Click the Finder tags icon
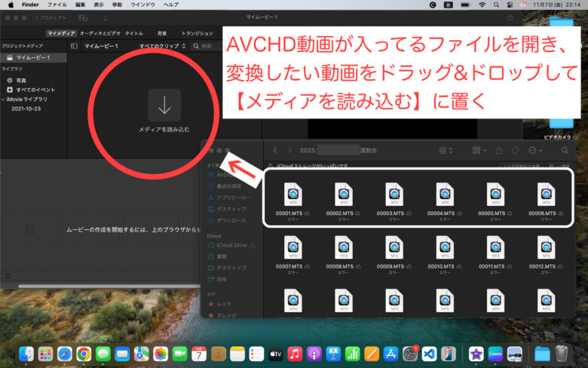Viewport: 588px width, 368px height. coord(515,150)
